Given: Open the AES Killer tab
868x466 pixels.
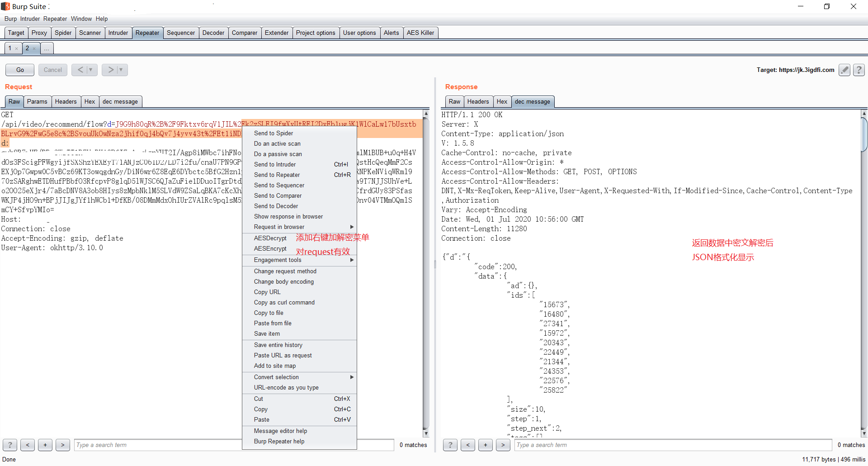Looking at the screenshot, I should pyautogui.click(x=420, y=33).
